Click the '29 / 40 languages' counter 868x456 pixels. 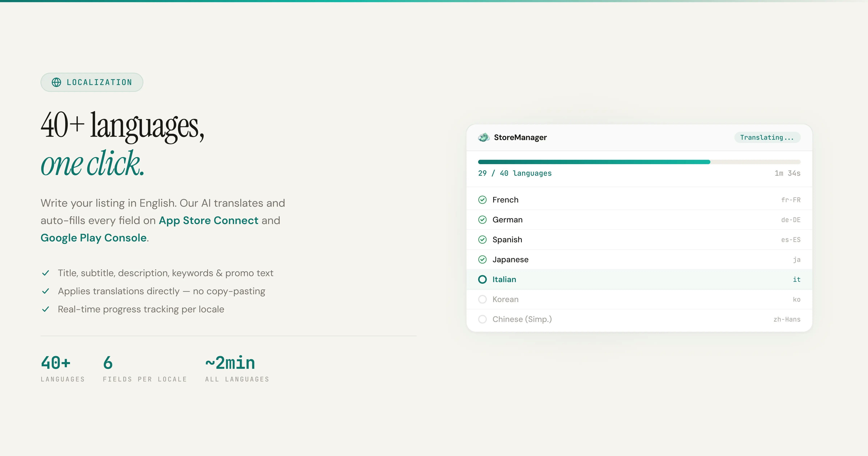point(515,173)
